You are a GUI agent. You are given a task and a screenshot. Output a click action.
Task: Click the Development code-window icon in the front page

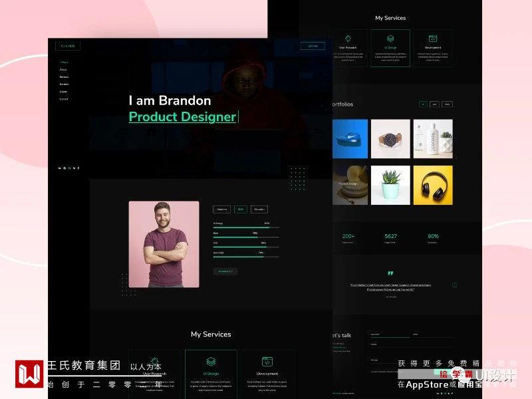pos(267,362)
